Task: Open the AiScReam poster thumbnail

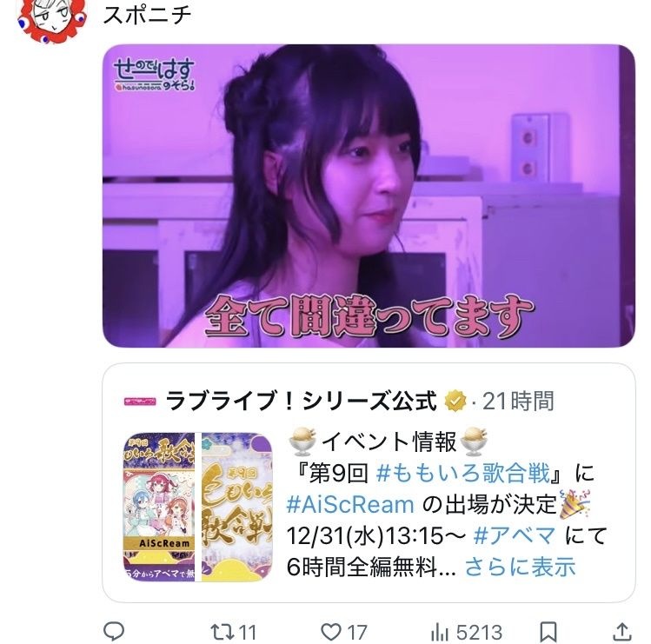Action: 159,507
